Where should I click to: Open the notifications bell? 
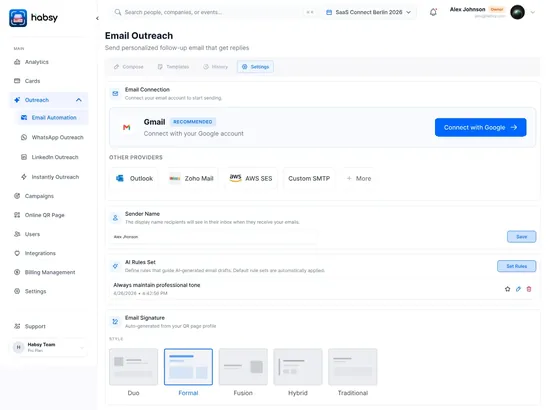pos(433,12)
